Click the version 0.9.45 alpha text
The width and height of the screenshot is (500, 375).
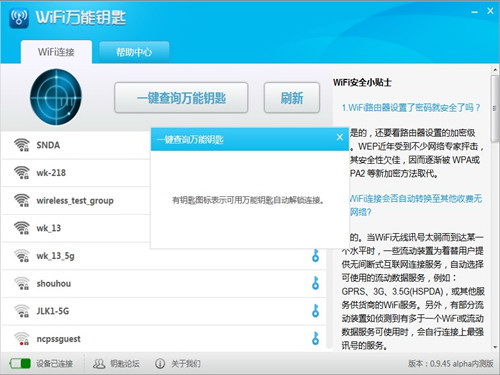(x=451, y=364)
